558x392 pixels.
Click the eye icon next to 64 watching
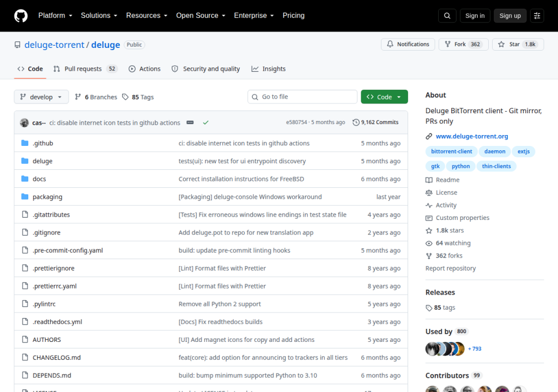tap(429, 243)
